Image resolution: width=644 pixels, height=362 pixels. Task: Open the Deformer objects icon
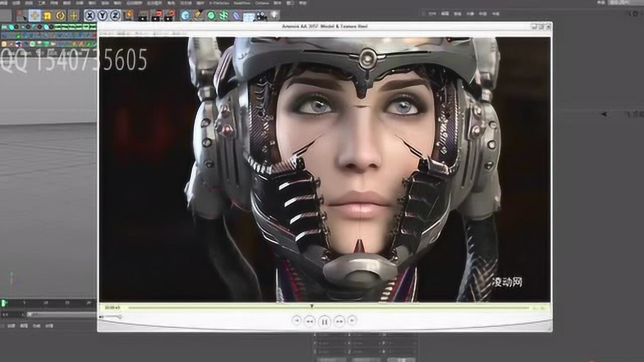[x=236, y=16]
